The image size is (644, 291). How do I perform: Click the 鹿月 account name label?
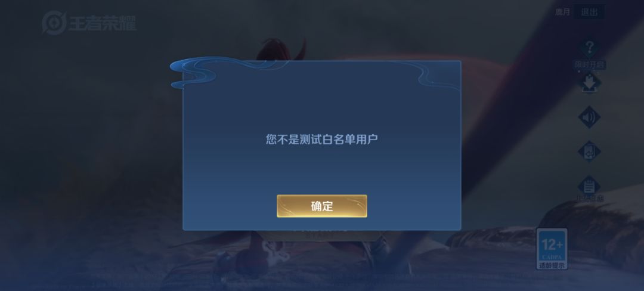click(563, 13)
